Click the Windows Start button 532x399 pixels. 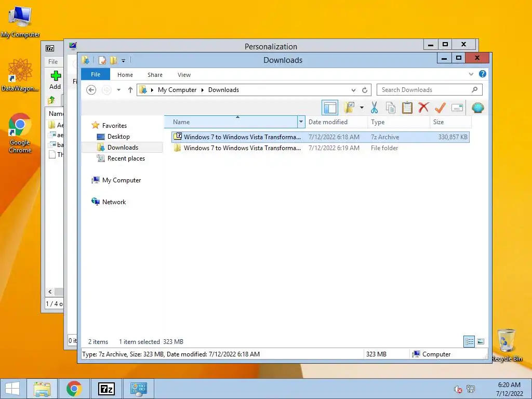click(12, 389)
